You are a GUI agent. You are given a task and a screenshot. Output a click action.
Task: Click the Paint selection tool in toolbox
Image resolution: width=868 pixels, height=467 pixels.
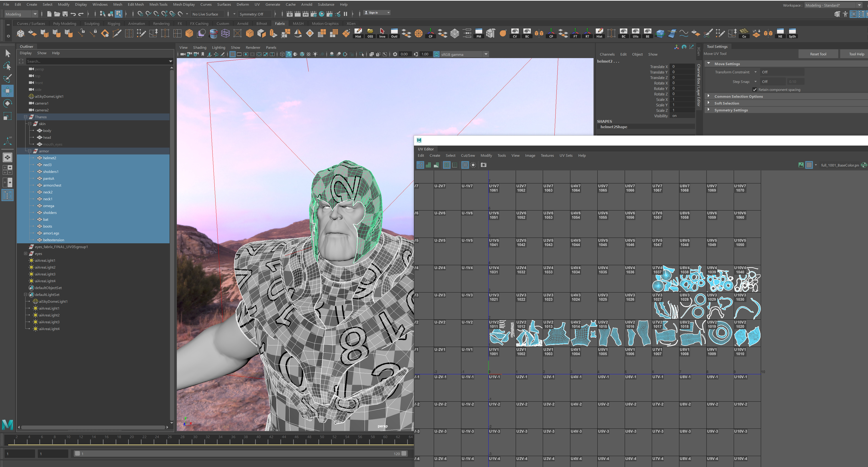click(8, 78)
